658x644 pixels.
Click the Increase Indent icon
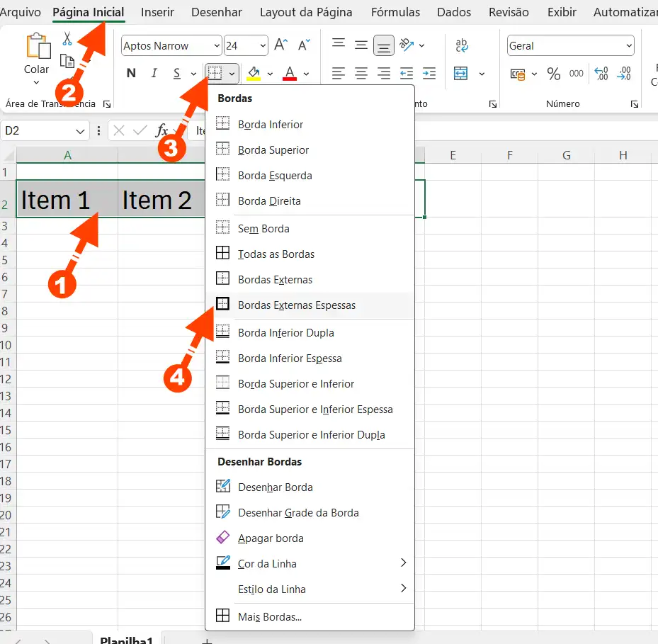(x=429, y=74)
